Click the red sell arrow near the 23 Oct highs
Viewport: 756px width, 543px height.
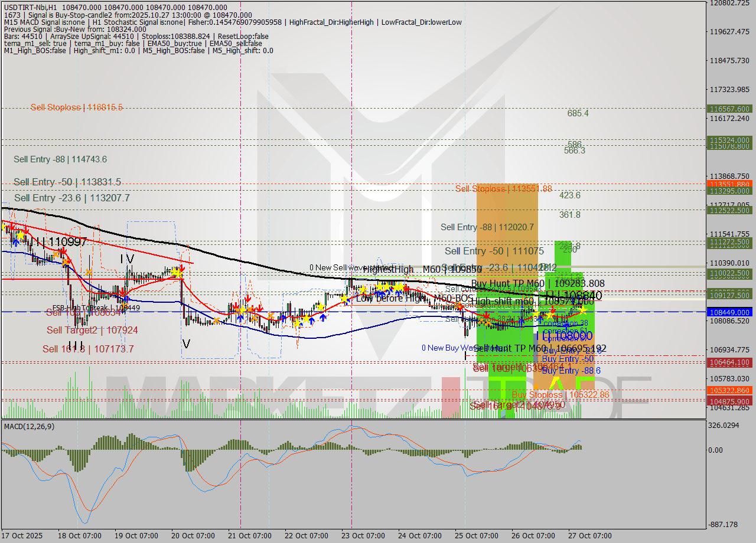point(406,289)
